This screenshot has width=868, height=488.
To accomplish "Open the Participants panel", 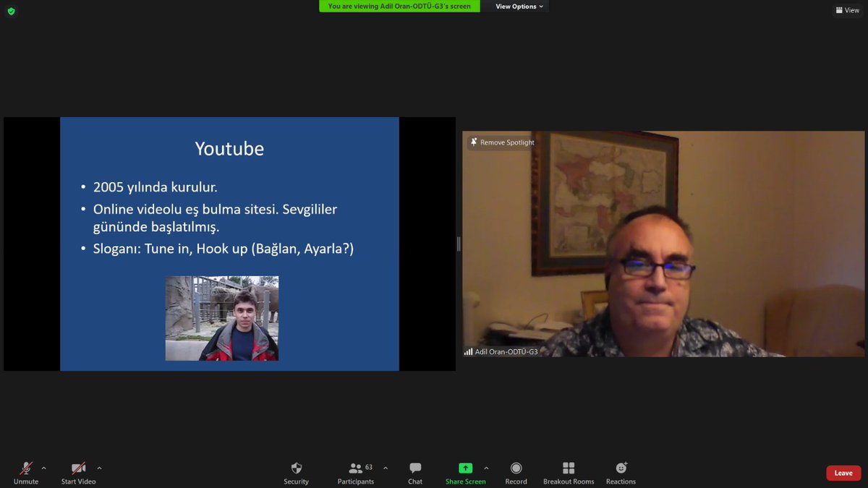I will pyautogui.click(x=356, y=474).
